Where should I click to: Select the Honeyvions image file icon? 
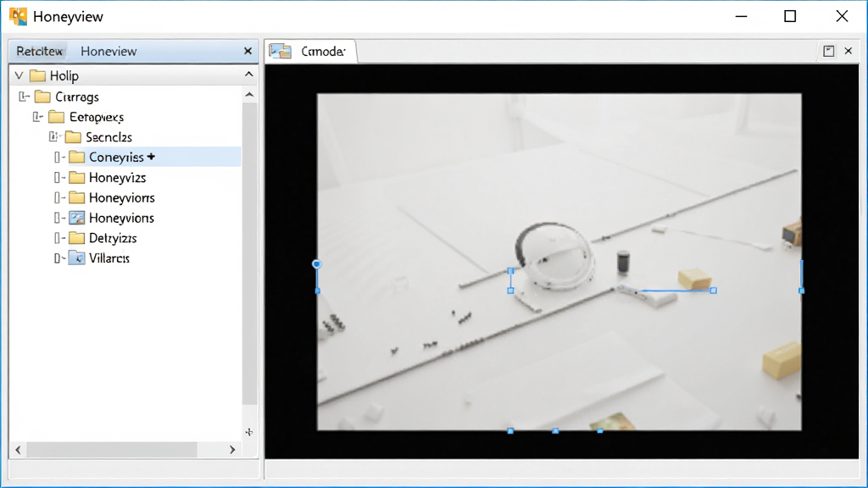[77, 218]
